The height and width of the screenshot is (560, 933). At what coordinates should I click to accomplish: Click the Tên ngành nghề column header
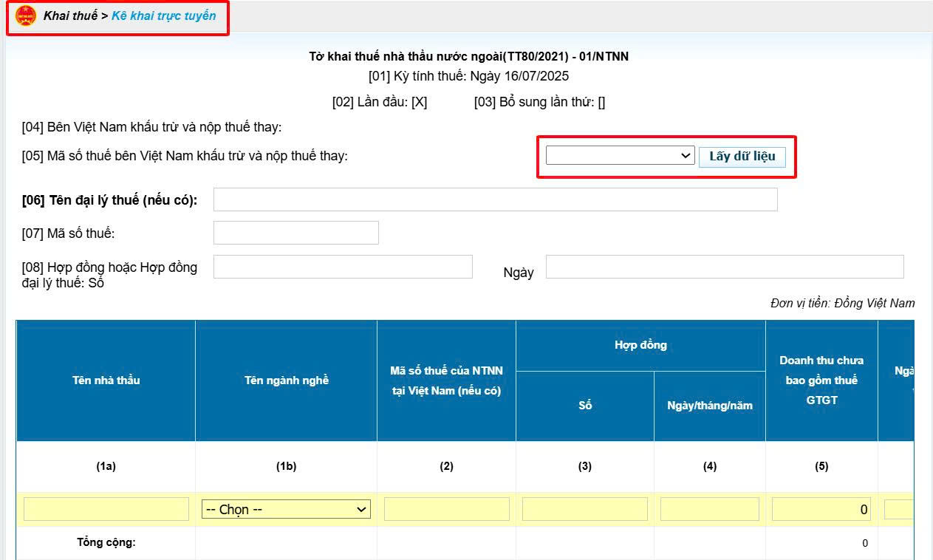286,380
